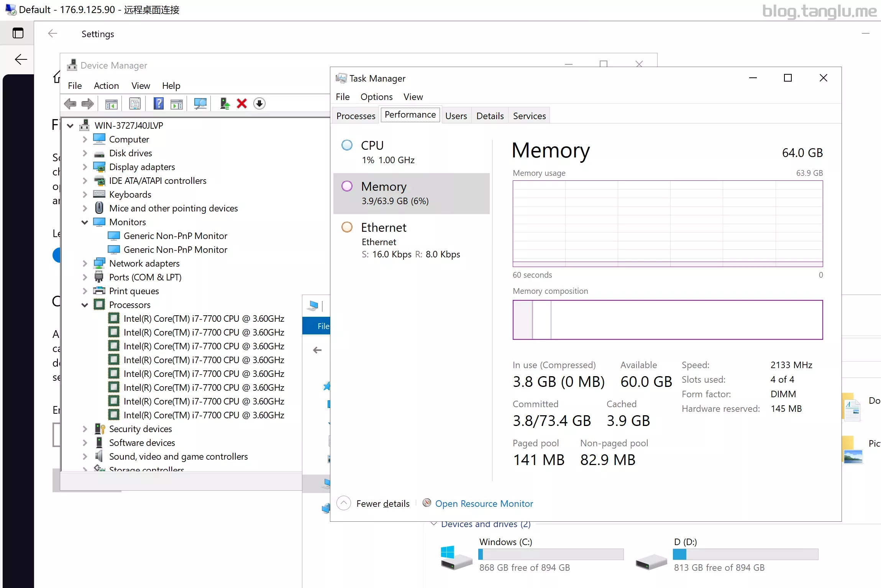
Task: Open the View menu in Task Manager
Action: (413, 97)
